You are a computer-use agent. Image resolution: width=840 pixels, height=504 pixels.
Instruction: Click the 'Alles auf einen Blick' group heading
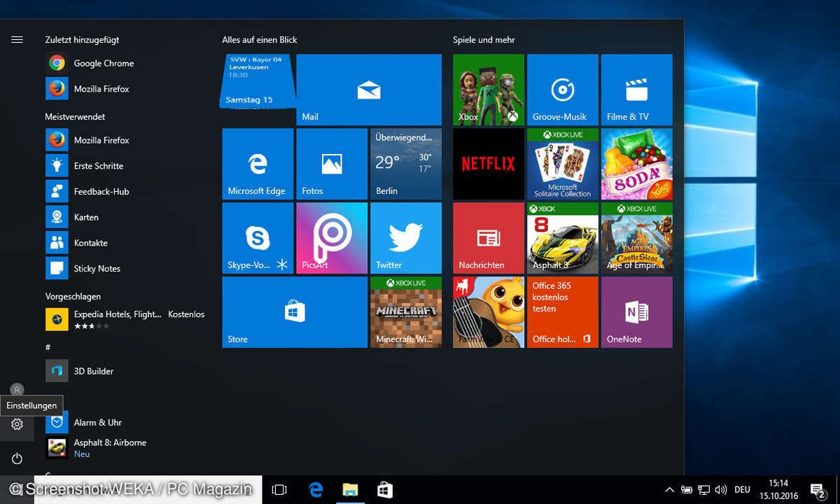click(260, 40)
